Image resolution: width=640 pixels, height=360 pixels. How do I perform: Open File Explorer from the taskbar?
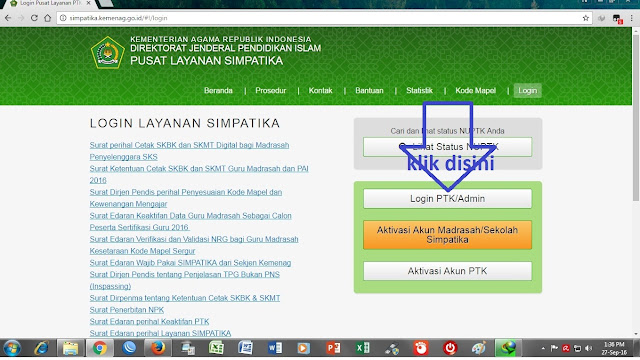coord(70,348)
